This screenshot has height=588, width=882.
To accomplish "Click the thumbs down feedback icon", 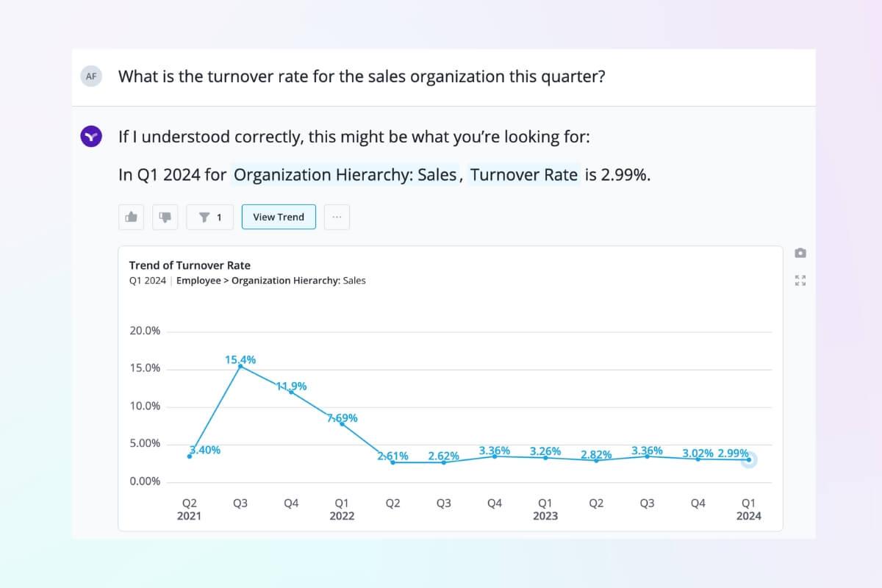I will pyautogui.click(x=165, y=217).
